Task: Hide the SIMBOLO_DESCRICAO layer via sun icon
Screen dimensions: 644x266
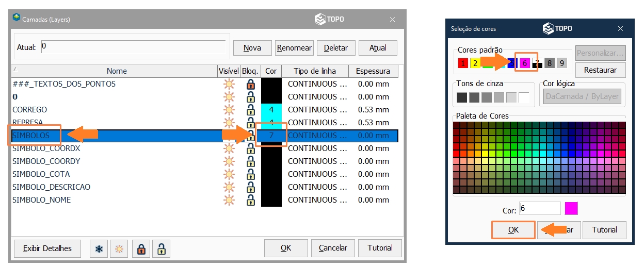Action: [229, 187]
